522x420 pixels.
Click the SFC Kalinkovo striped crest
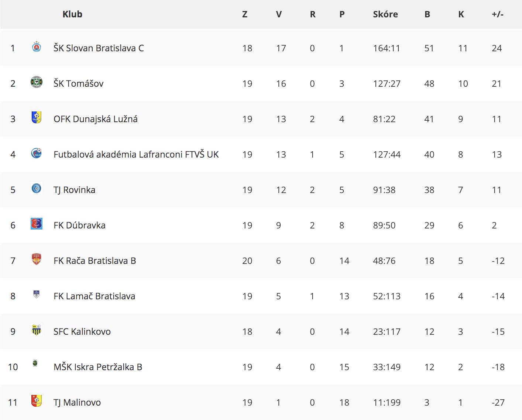36,330
